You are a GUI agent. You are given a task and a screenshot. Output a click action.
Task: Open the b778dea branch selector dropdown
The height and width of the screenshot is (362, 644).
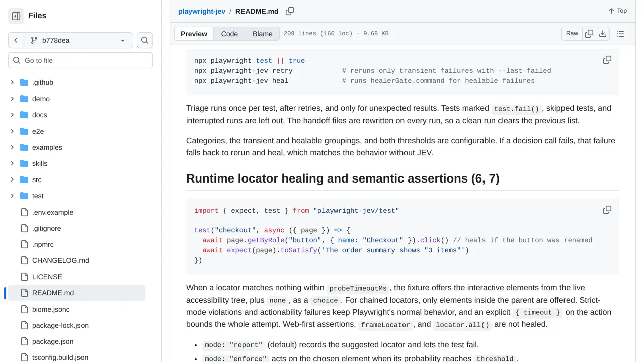tap(78, 40)
